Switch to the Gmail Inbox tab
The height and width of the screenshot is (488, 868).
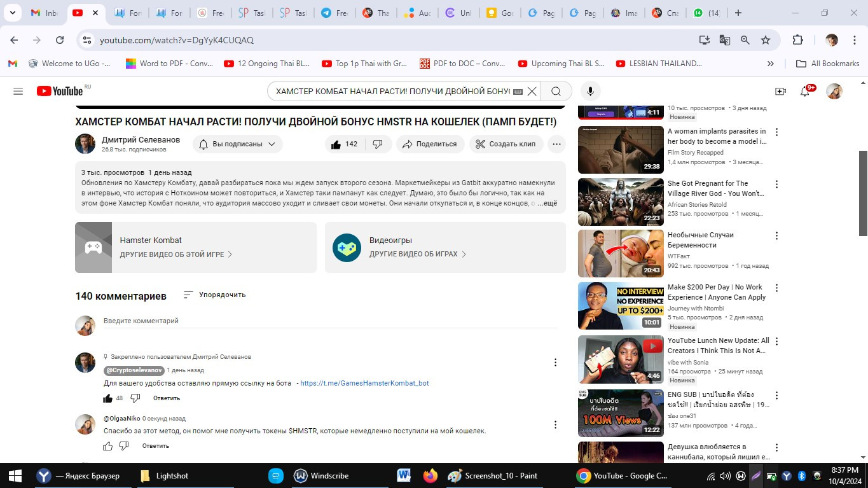pos(43,13)
